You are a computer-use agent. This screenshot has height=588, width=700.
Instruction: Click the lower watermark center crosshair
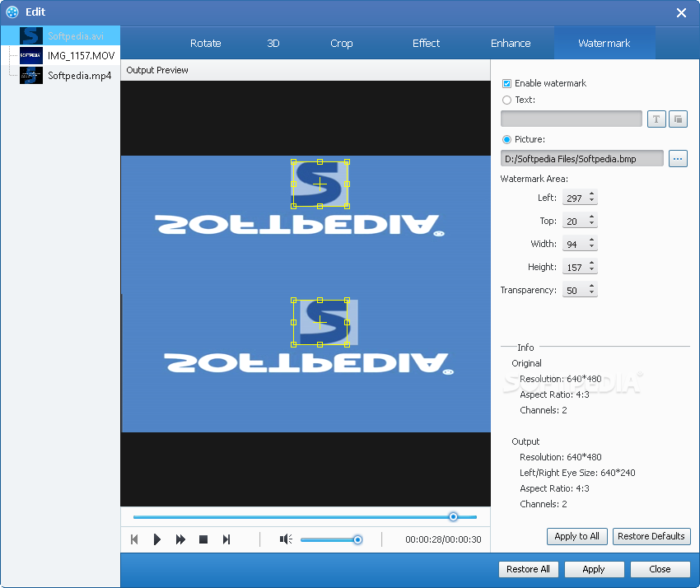pos(320,322)
